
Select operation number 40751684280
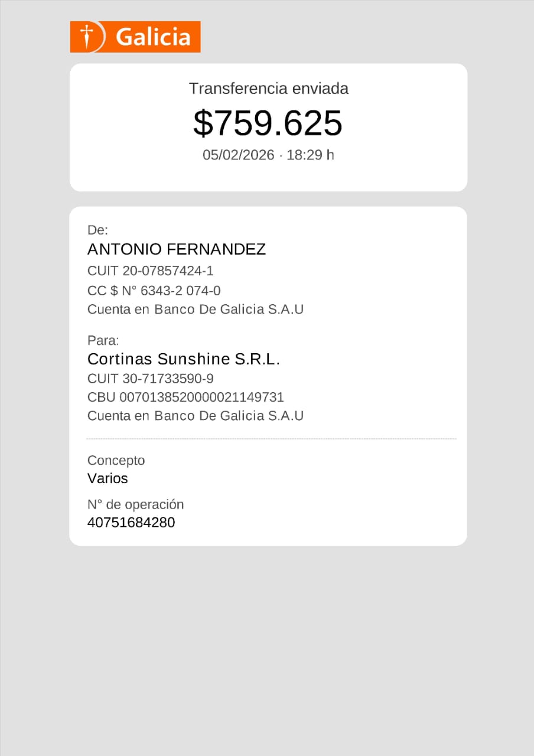pos(131,523)
